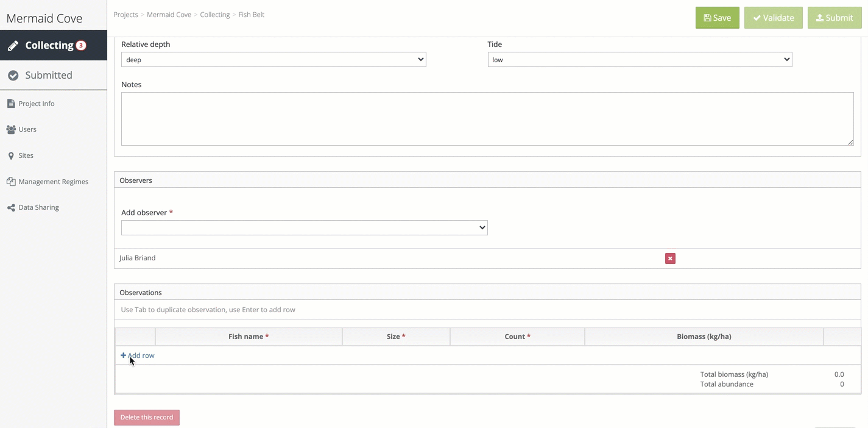
Task: Go to Sites page
Action: (26, 155)
